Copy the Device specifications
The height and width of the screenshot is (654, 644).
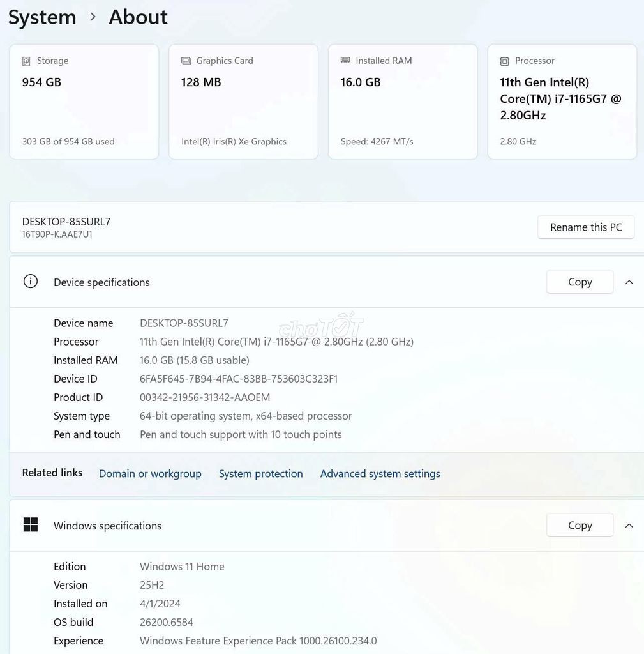pyautogui.click(x=580, y=282)
